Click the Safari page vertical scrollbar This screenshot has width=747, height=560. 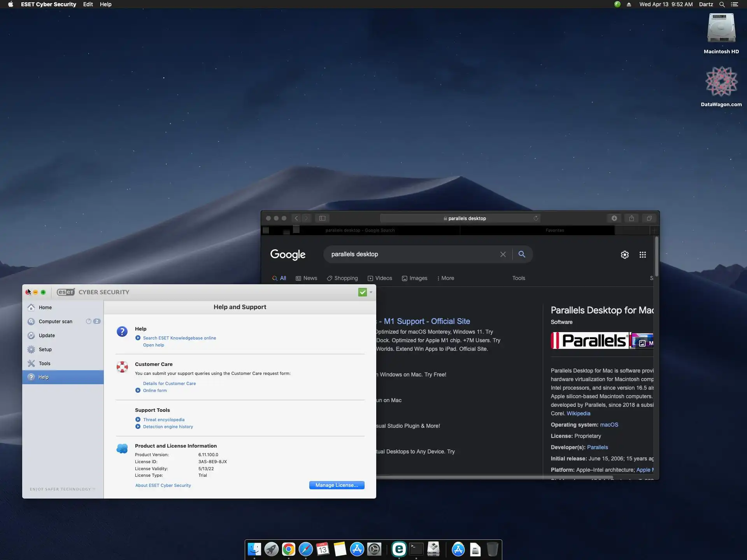point(656,257)
